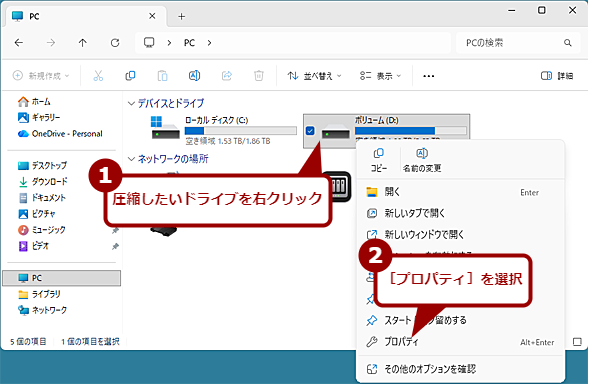Open Downloads folder in sidebar
The width and height of the screenshot is (589, 385).
tap(43, 181)
